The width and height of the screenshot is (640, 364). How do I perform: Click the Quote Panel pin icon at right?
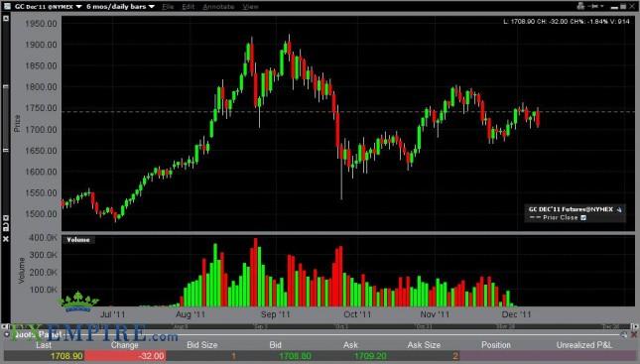pos(624,335)
